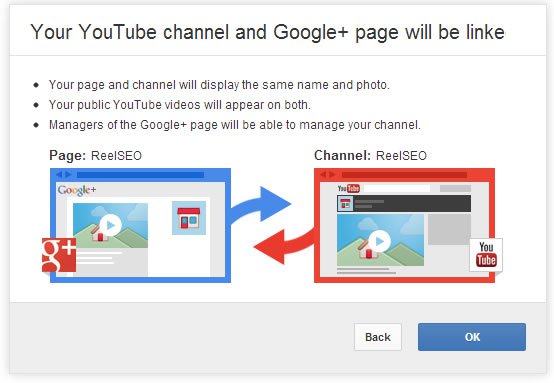Click the play button in the YouTube channel video
Image resolution: width=554 pixels, height=383 pixels.
pyautogui.click(x=380, y=241)
